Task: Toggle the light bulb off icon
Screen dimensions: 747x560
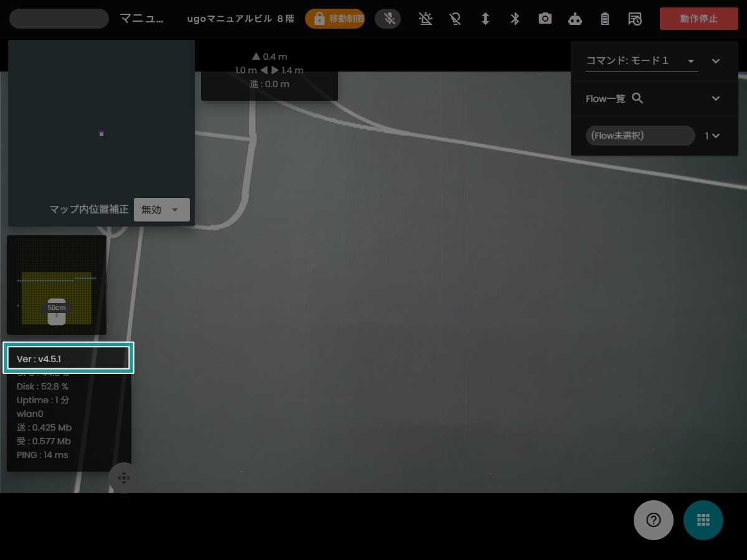Action: (456, 19)
